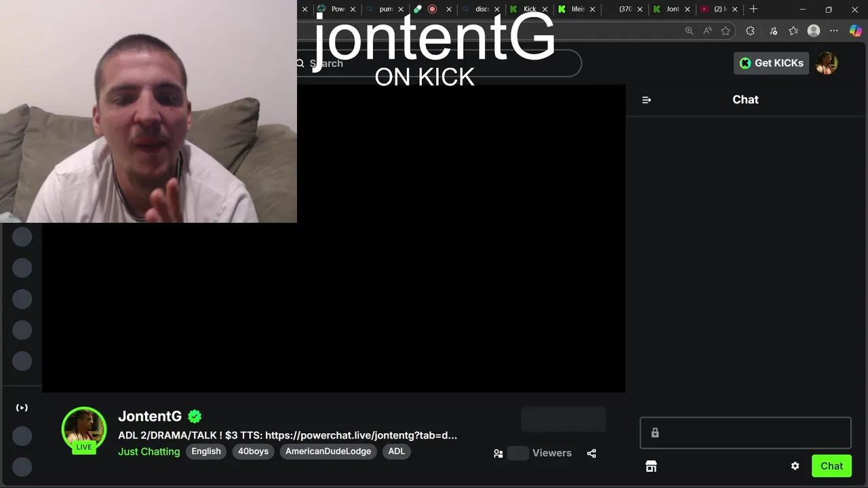Select the 40boys tag

tap(253, 451)
